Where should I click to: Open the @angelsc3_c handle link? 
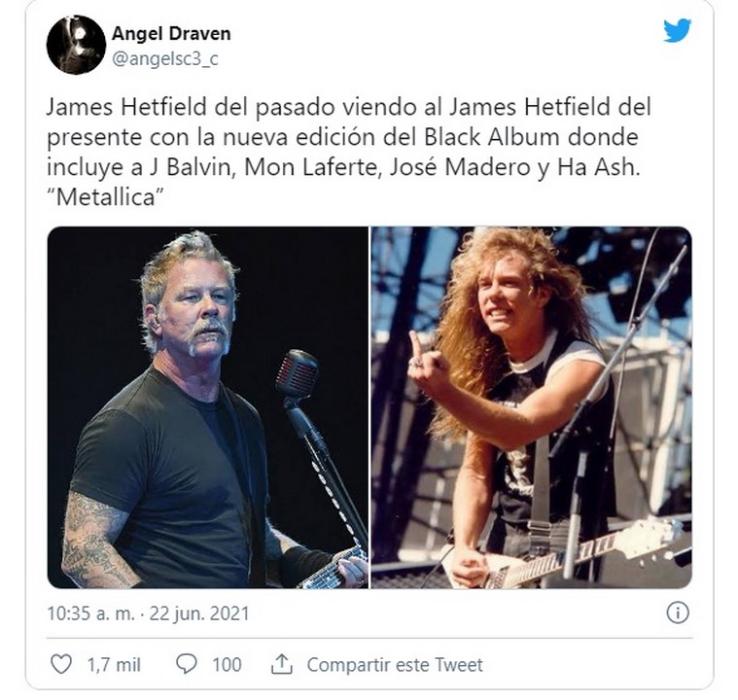[x=165, y=59]
